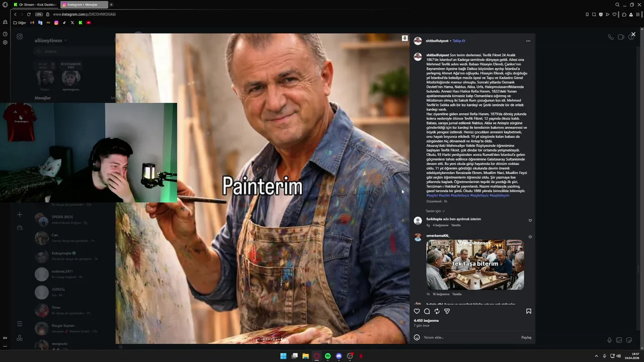Open the Diğer bookmarks folder

(x=20, y=23)
